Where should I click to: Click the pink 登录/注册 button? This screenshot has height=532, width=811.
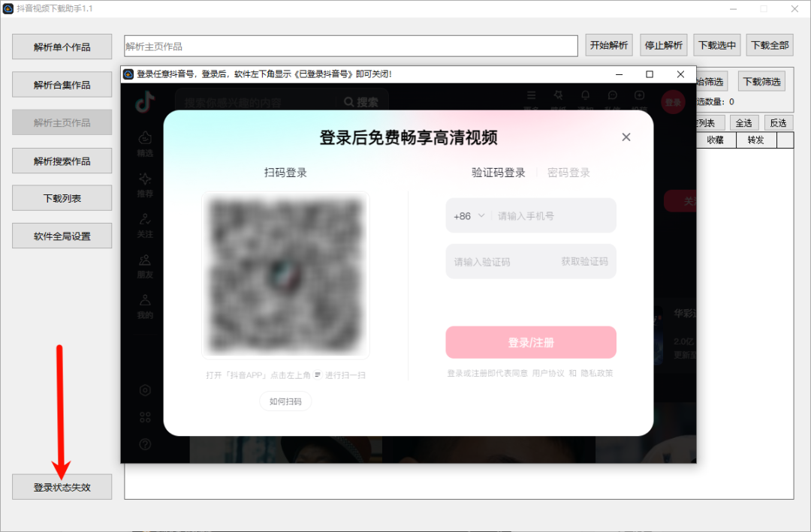tap(531, 342)
